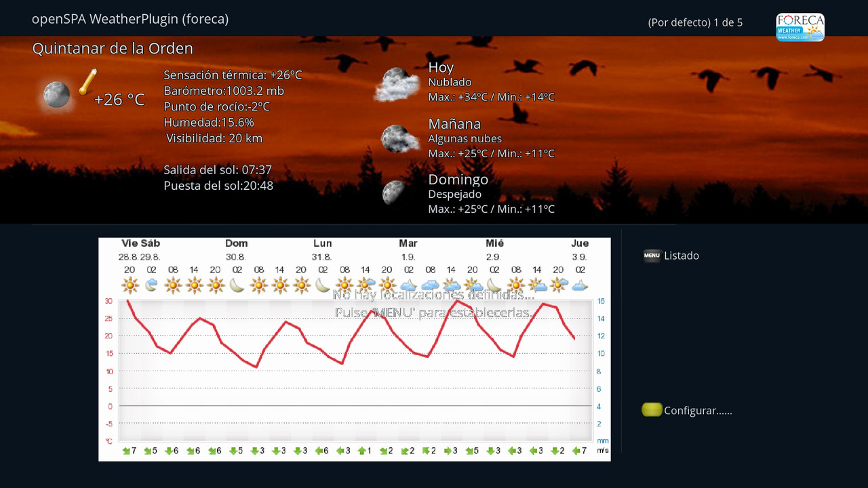Click the '1.9.' date in chart
The image size is (868, 488).
pos(408,258)
